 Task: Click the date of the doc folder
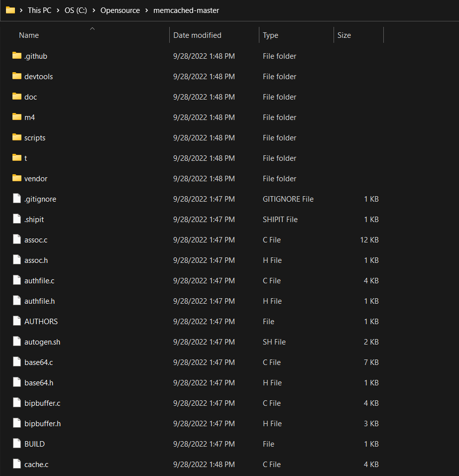(204, 97)
